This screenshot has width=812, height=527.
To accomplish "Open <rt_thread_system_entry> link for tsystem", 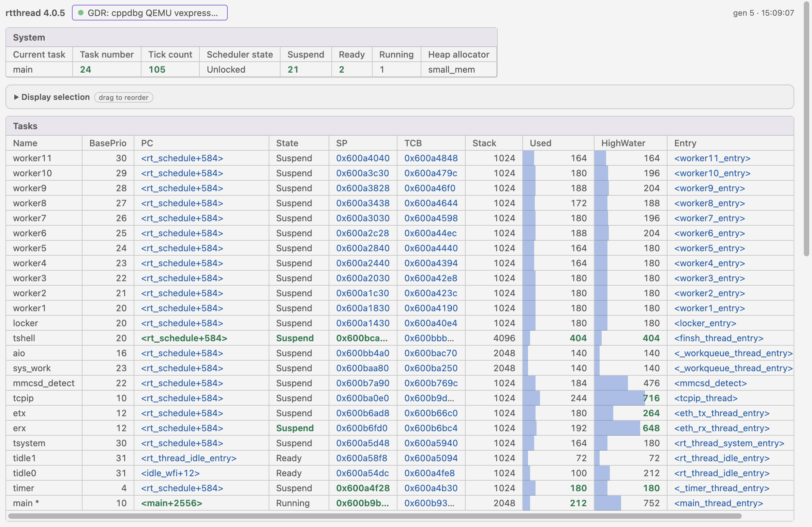I will 729,443.
